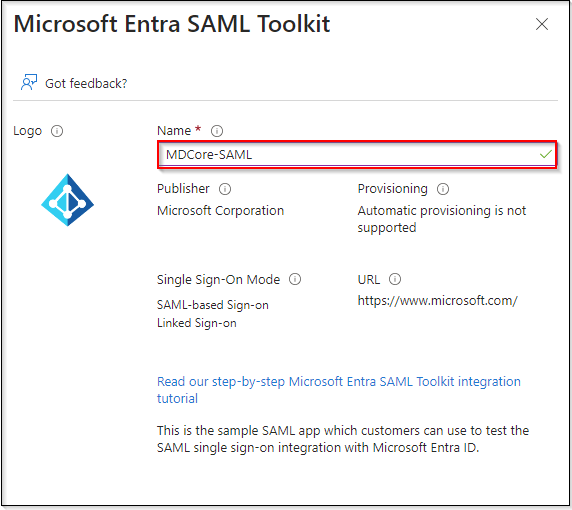Viewport: 572px width, 510px height.
Task: Click the Microsoft Entra SAML Toolkit title
Action: pyautogui.click(x=172, y=24)
